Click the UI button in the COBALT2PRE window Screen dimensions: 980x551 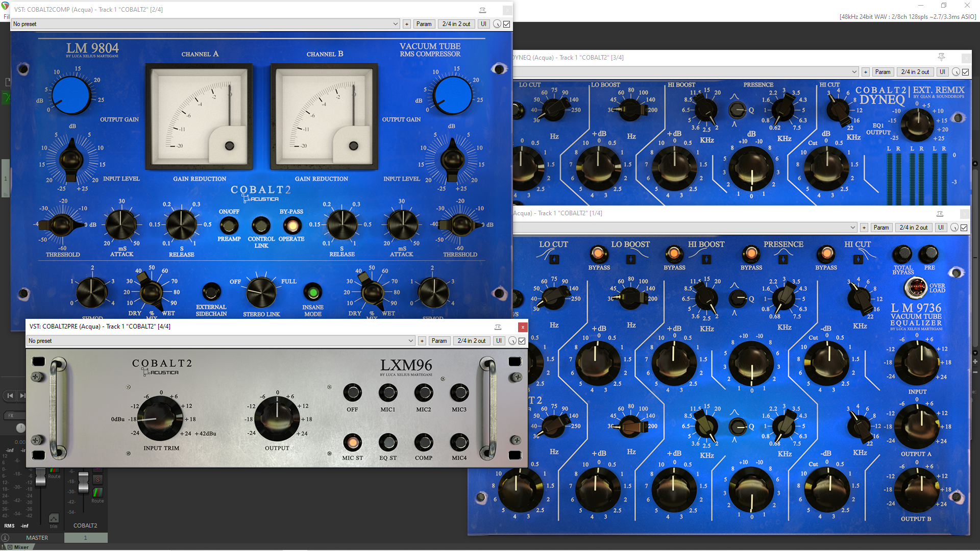[x=499, y=341]
